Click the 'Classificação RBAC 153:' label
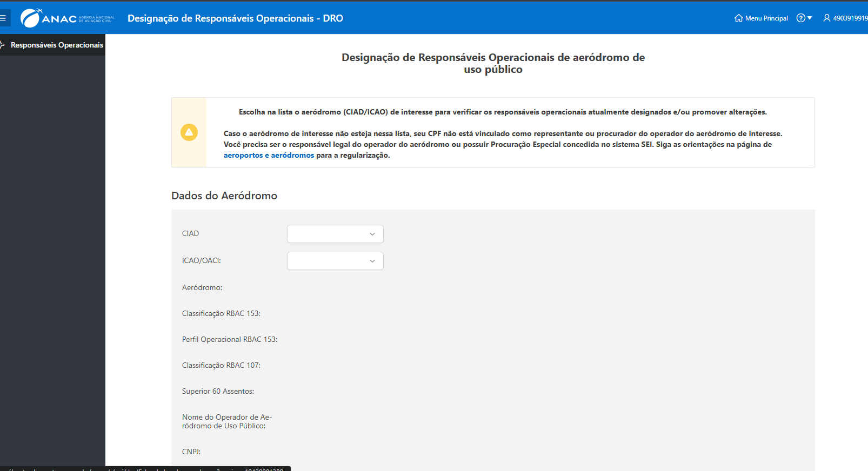 (221, 313)
